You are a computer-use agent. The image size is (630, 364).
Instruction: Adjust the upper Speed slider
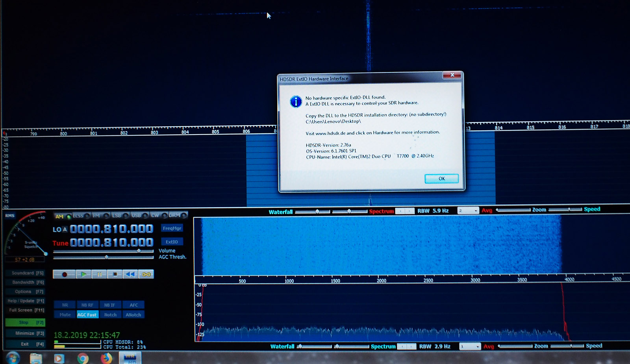(565, 209)
